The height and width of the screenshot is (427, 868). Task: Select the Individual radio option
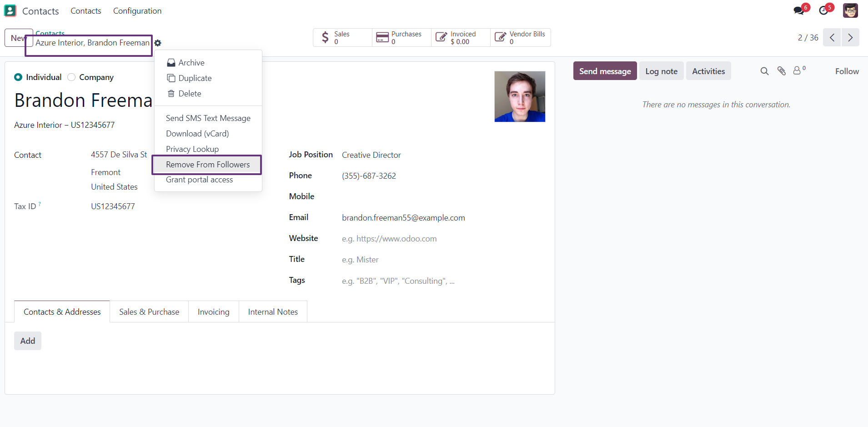[x=18, y=77]
